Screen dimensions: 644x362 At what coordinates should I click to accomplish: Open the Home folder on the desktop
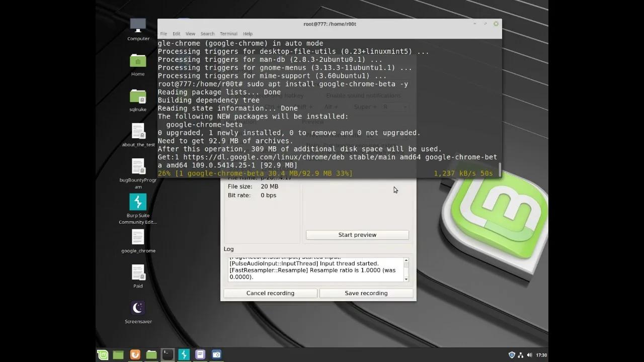tap(138, 60)
